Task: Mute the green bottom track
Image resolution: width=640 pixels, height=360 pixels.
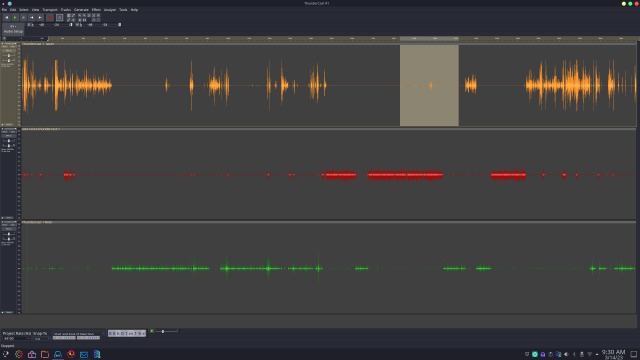Action: [5, 225]
